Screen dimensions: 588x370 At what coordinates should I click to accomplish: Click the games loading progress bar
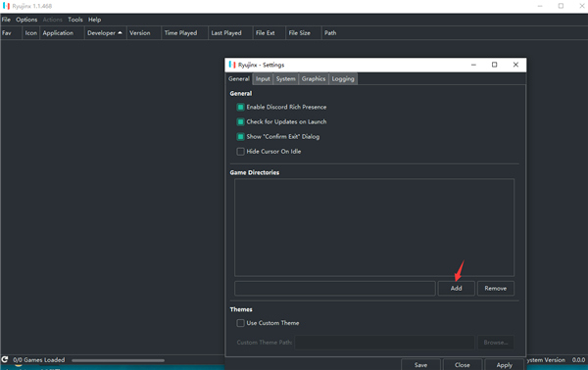(119, 360)
